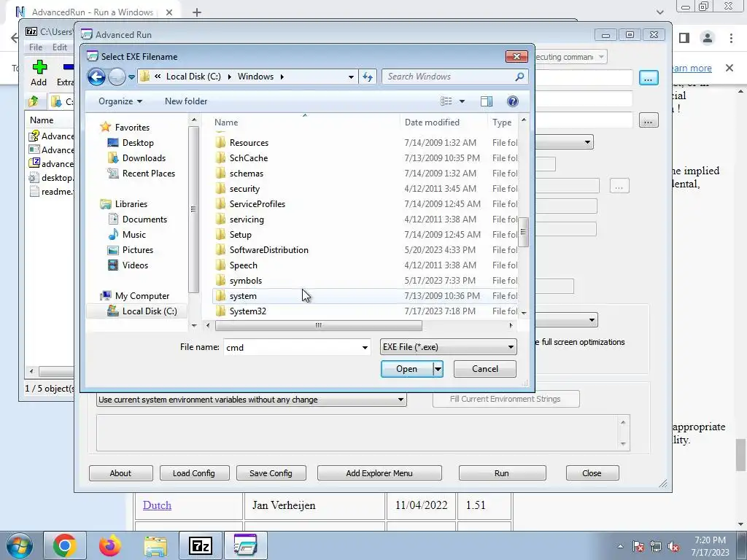Go back using the dialog's Back arrow

coord(97,77)
